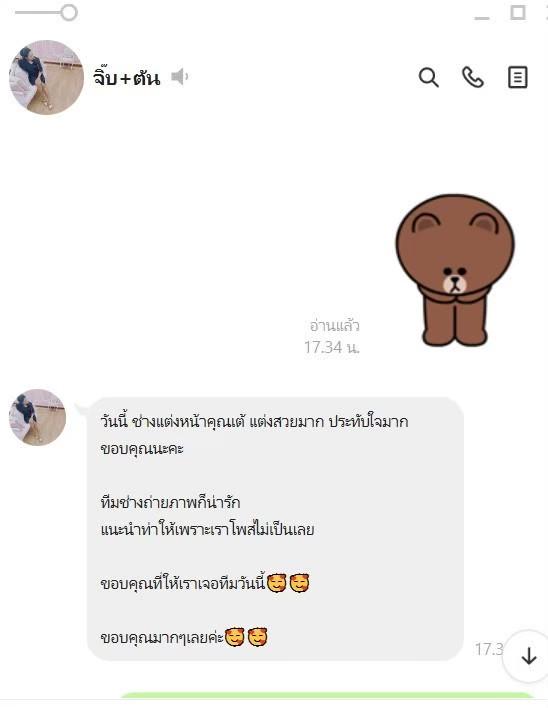Start a voice call with the phone icon

[473, 77]
